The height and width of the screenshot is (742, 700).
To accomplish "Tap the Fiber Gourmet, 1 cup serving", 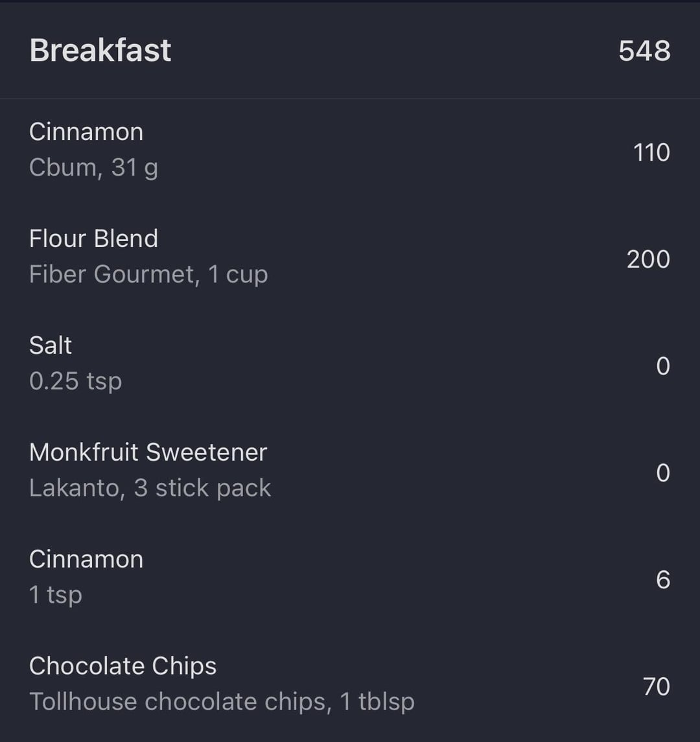I will (148, 274).
